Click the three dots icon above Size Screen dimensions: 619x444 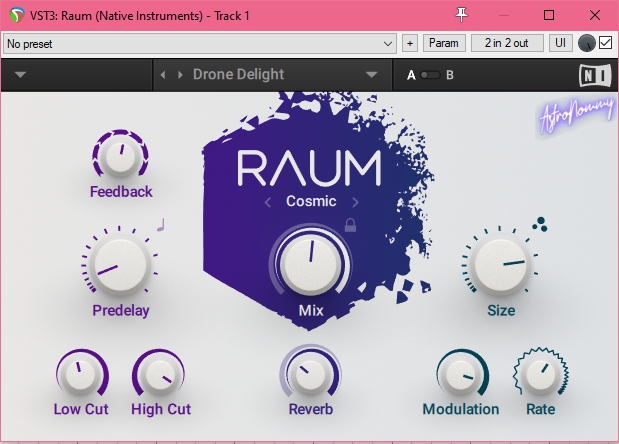coord(540,224)
